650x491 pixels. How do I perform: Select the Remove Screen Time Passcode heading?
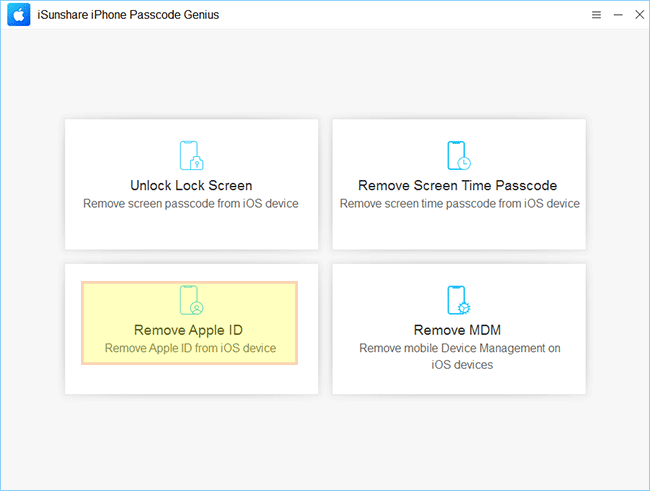coord(458,185)
